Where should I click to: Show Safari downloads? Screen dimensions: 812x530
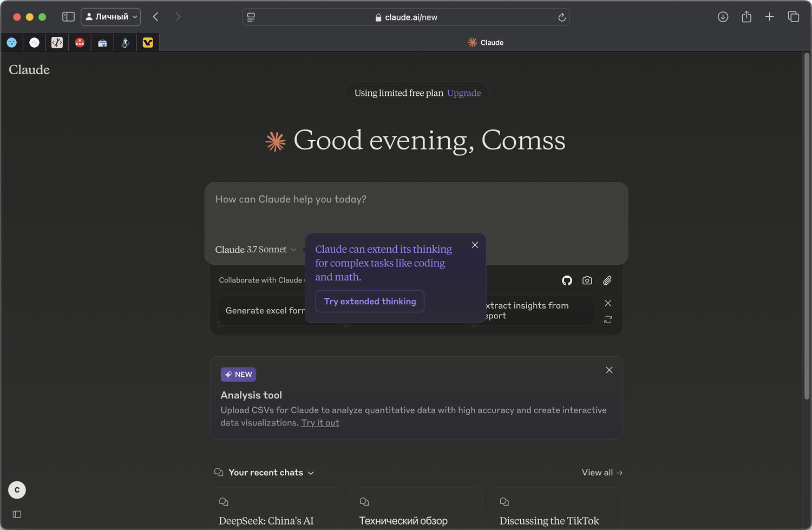coord(723,17)
